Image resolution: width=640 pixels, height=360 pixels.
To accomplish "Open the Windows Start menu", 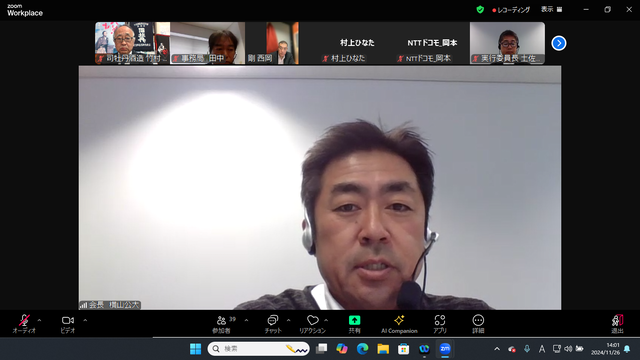I will (196, 349).
